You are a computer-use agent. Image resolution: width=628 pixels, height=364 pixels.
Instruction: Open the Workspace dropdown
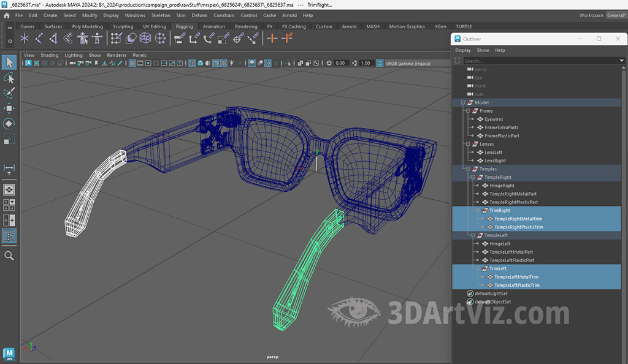click(616, 15)
